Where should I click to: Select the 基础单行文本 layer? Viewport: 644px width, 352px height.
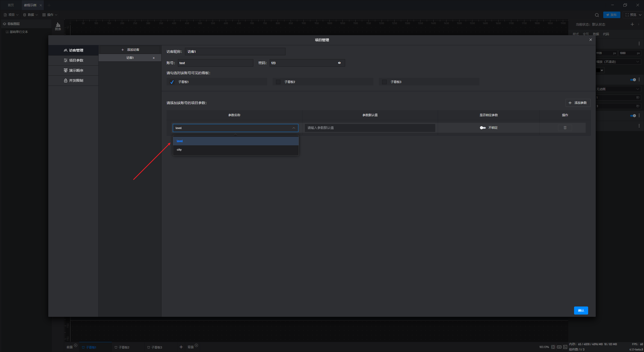(19, 32)
